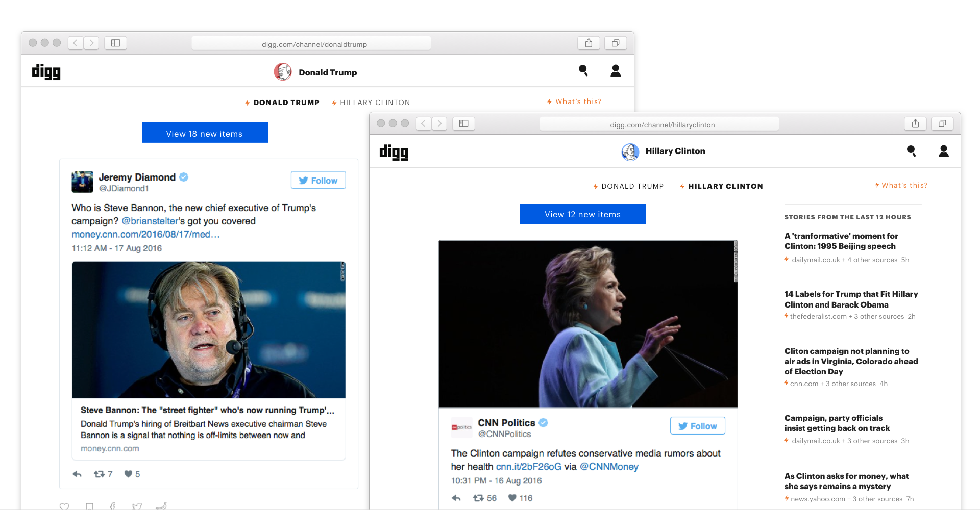Click share button in hillaryclinton browser window
Screen dimensions: 980x510
point(915,123)
